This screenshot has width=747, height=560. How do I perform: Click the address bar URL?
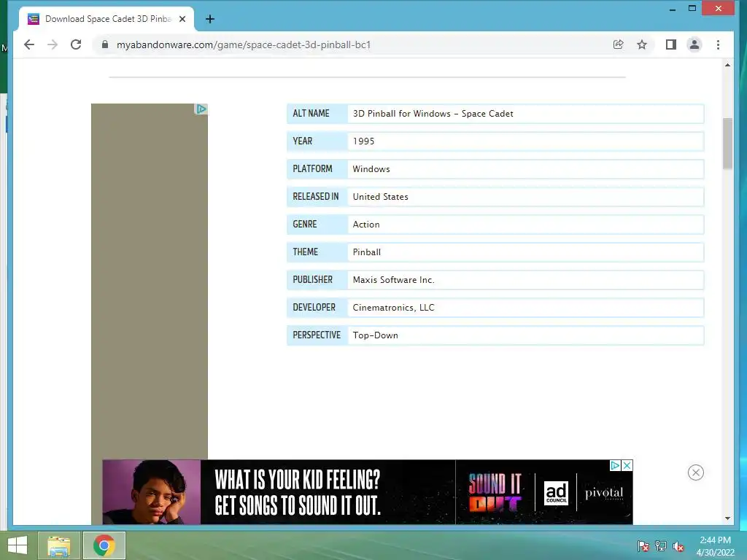244,44
